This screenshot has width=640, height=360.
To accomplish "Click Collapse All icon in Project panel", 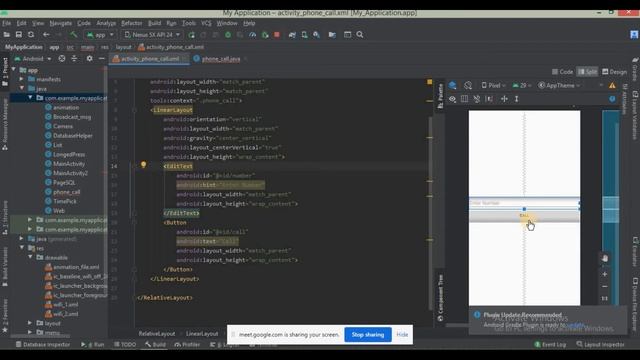I will pyautogui.click(x=74, y=59).
